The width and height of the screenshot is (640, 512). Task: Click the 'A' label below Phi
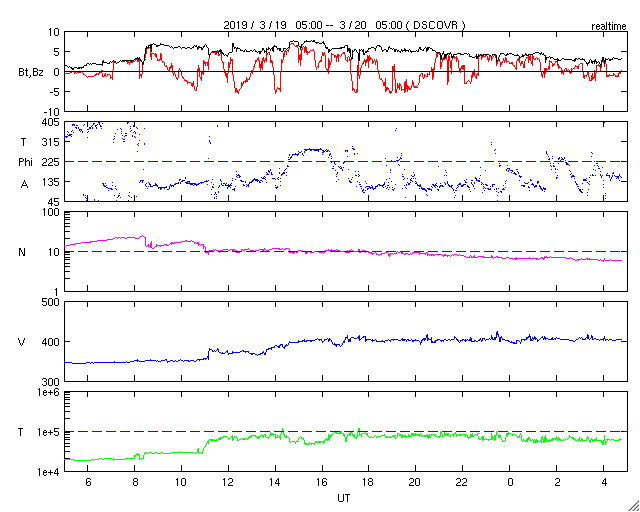tap(24, 185)
